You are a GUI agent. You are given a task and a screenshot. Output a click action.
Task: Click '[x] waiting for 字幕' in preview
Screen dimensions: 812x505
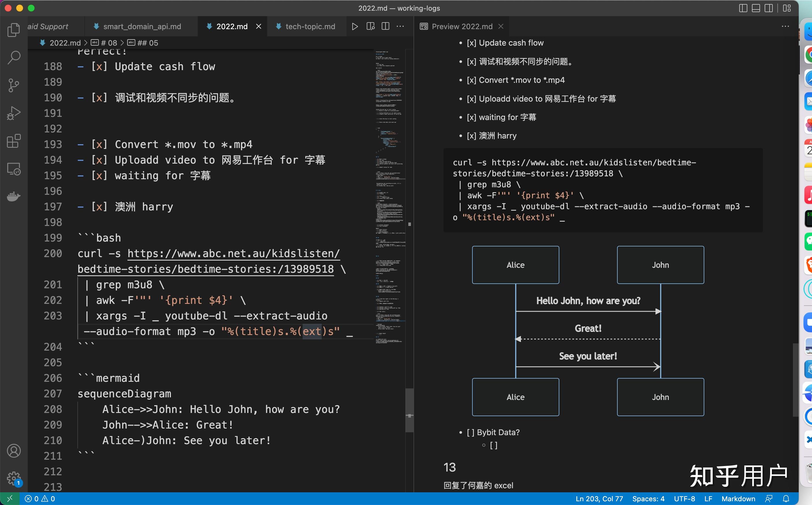[501, 117]
